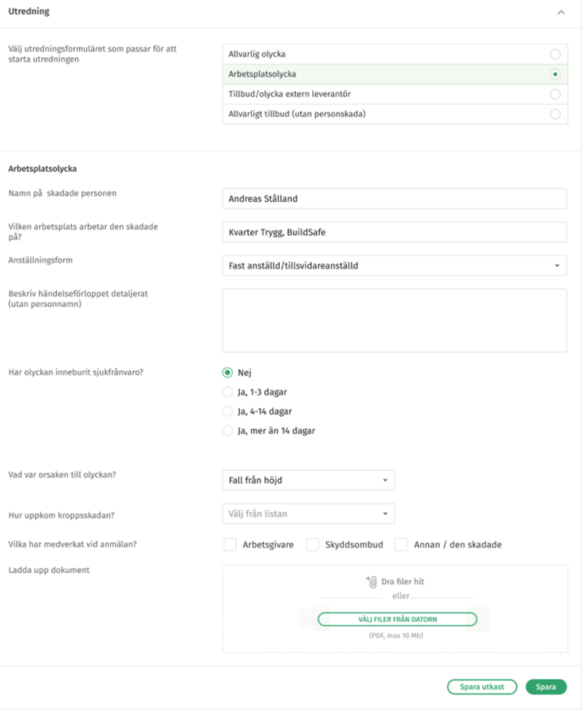Check the Skyddsombud checkbox
588x711 pixels.
pos(312,545)
